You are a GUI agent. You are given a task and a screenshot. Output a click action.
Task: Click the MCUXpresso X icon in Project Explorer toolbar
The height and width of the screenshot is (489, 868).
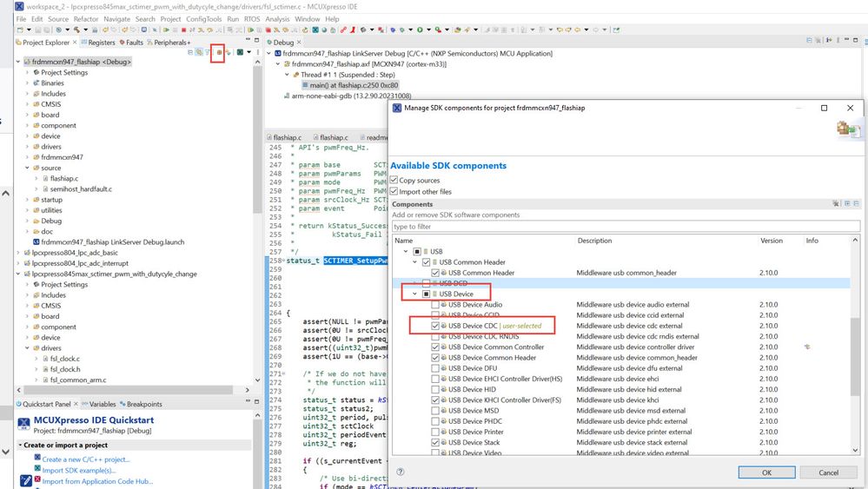point(240,52)
